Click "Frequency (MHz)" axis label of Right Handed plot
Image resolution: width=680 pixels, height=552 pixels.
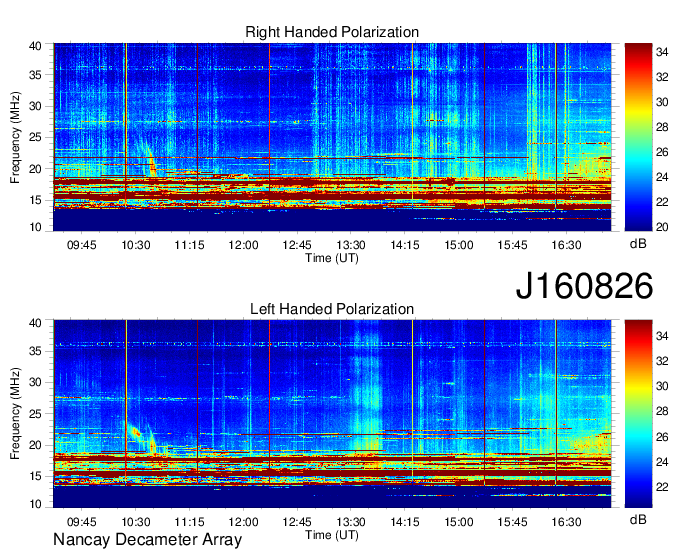pyautogui.click(x=15, y=137)
